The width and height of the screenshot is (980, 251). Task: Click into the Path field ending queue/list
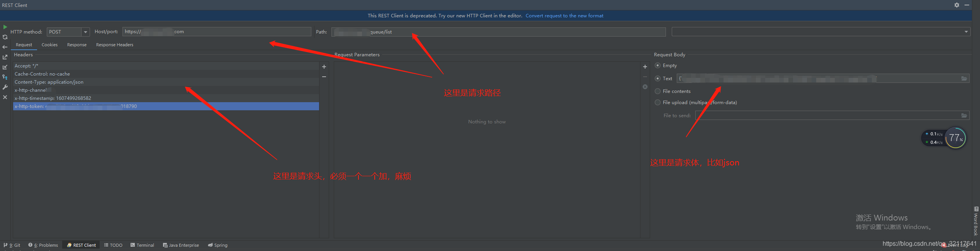499,32
